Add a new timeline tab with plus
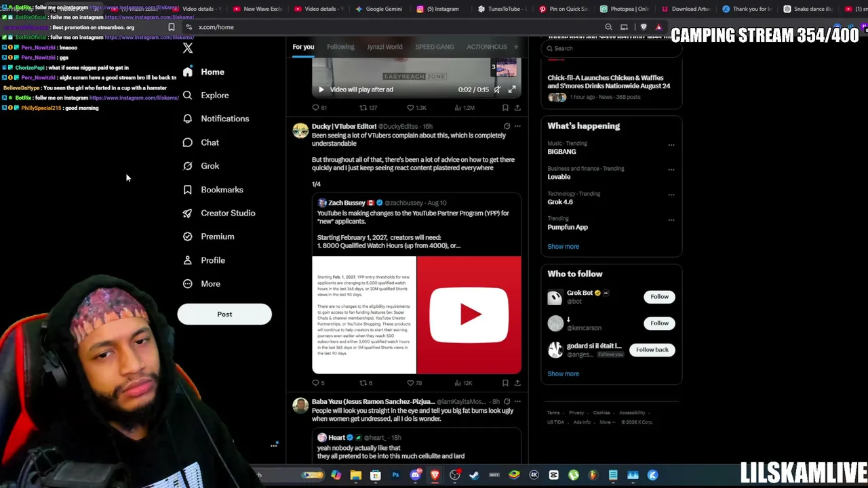Image resolution: width=868 pixels, height=488 pixels. coord(516,47)
